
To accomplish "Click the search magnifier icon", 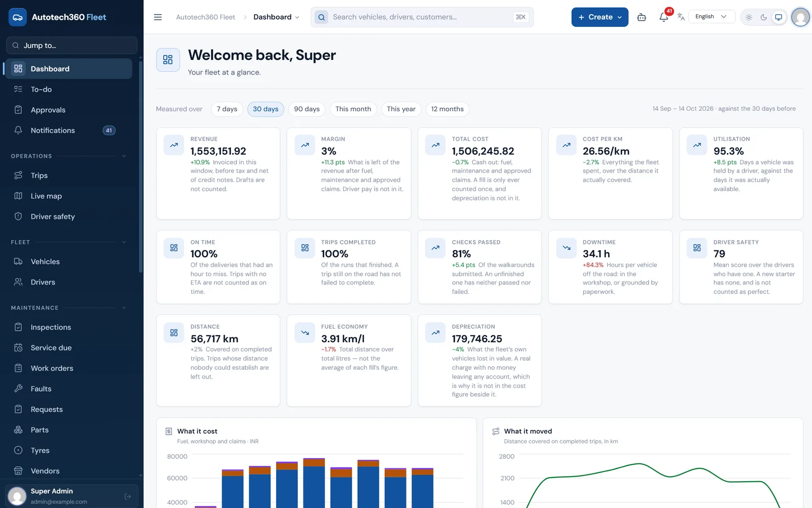I will click(321, 17).
